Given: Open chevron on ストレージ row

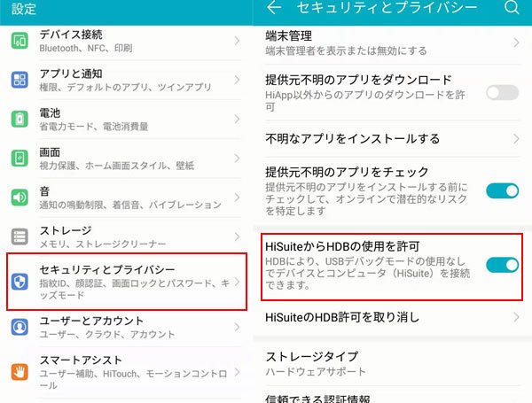Looking at the screenshot, I should point(237,236).
